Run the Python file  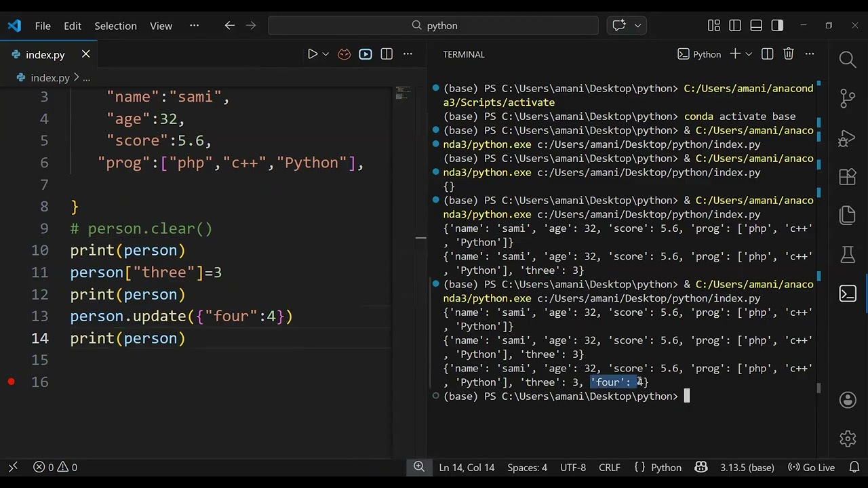pos(313,54)
